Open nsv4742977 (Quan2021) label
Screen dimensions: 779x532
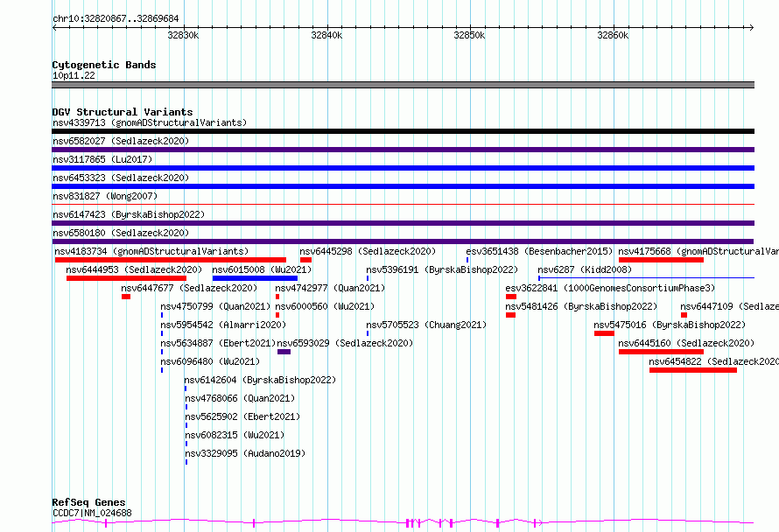(330, 288)
